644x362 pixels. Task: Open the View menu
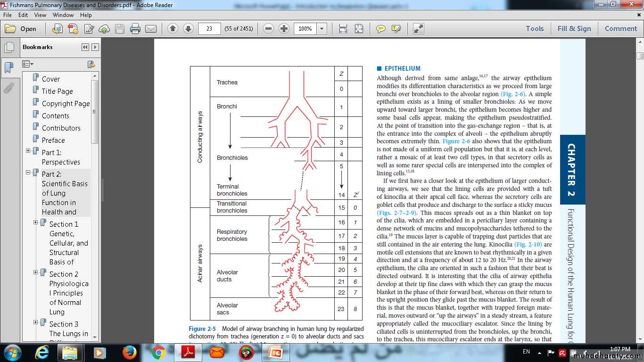[40, 15]
